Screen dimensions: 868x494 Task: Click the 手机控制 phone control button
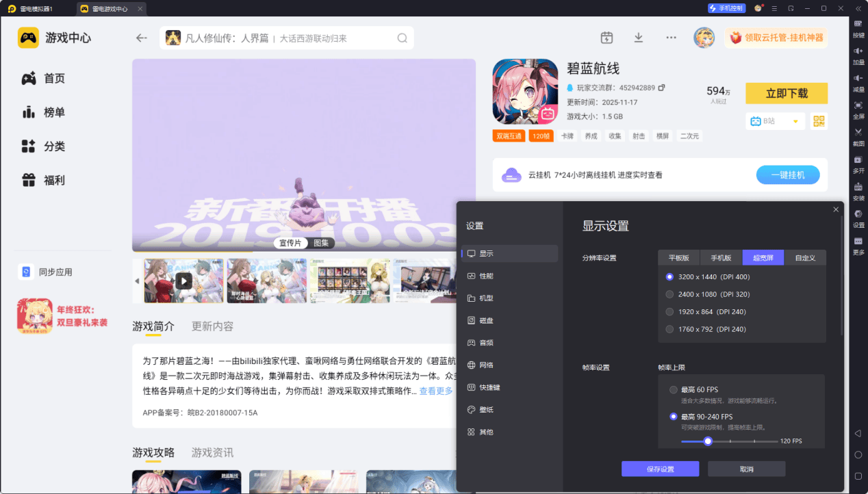click(726, 8)
